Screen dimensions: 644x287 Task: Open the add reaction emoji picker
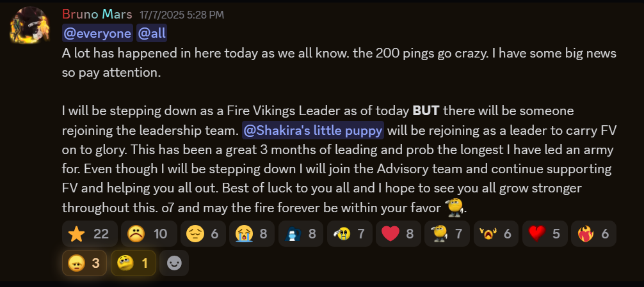click(x=173, y=263)
